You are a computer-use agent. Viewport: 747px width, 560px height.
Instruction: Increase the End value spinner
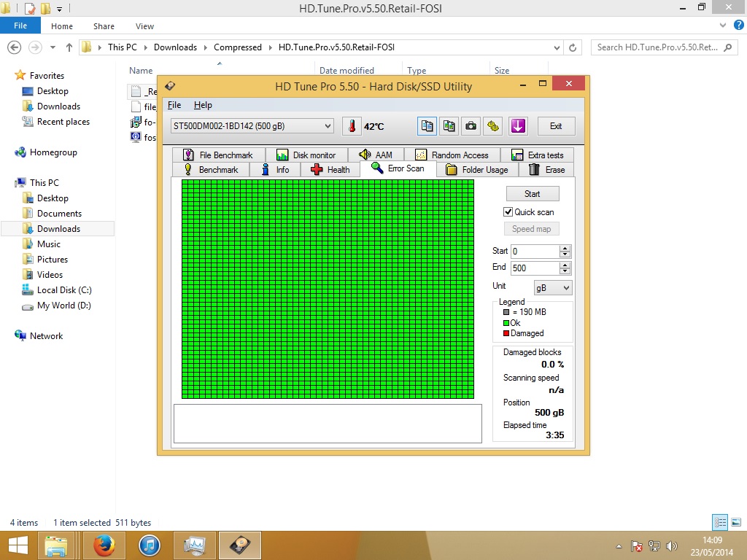pos(565,265)
